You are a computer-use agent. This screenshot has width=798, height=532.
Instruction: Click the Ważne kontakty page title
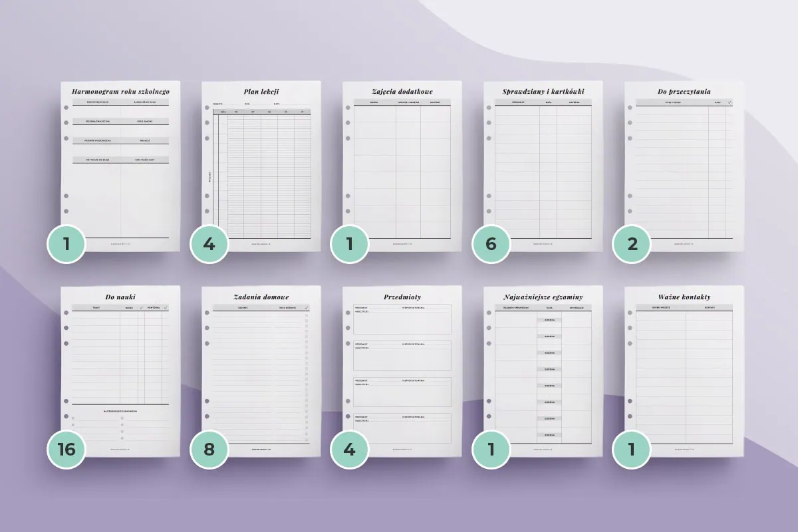coord(684,297)
